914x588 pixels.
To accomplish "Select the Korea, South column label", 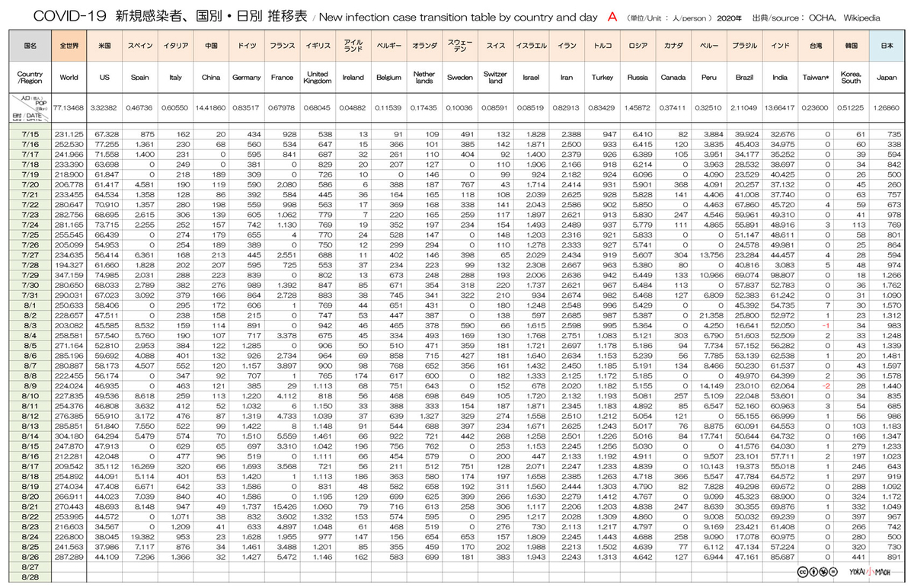I will tap(851, 77).
